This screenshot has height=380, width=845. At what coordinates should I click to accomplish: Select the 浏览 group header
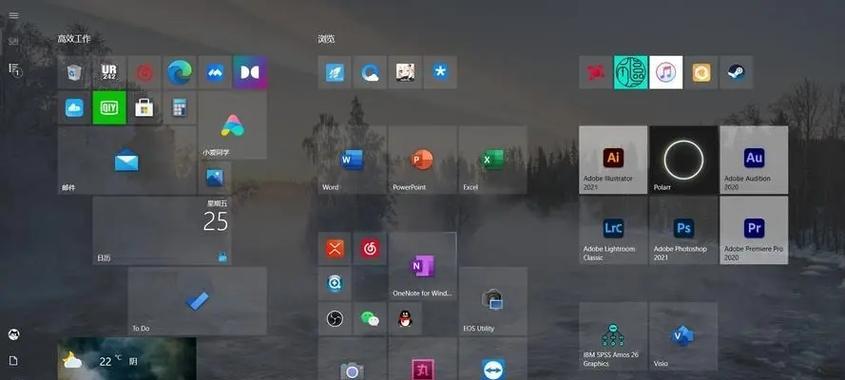326,39
